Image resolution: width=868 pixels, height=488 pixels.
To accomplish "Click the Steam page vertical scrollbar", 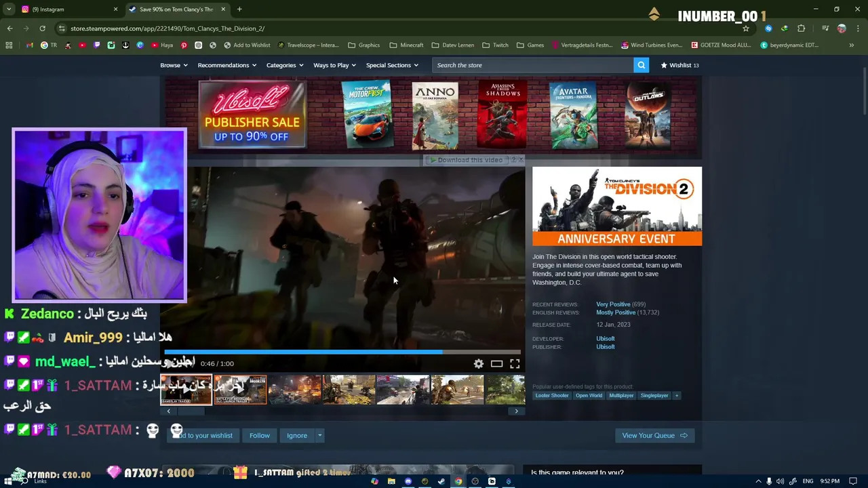I will 864,91.
